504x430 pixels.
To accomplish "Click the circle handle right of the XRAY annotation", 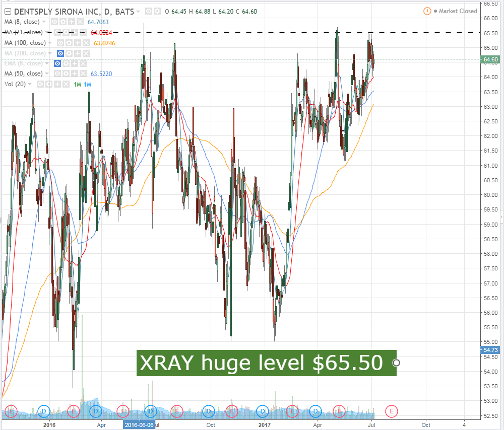I will click(x=396, y=363).
